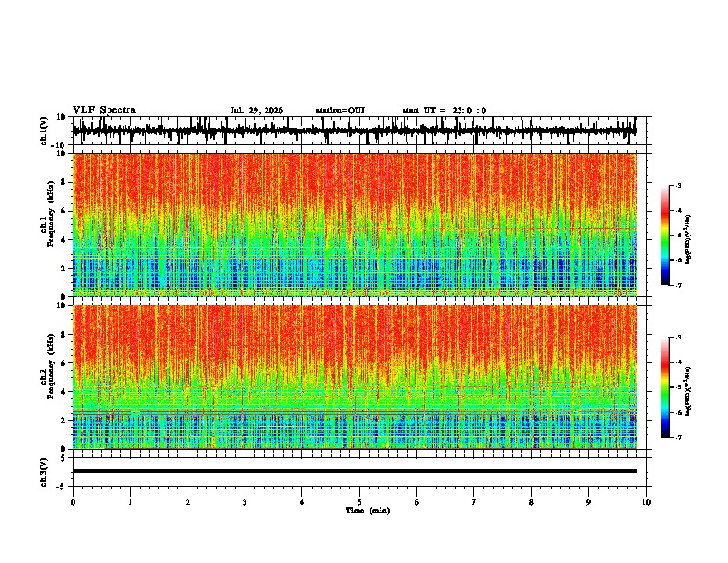Image resolution: width=728 pixels, height=563 pixels.
Task: Click time-axis tick label "3"
Action: [245, 502]
